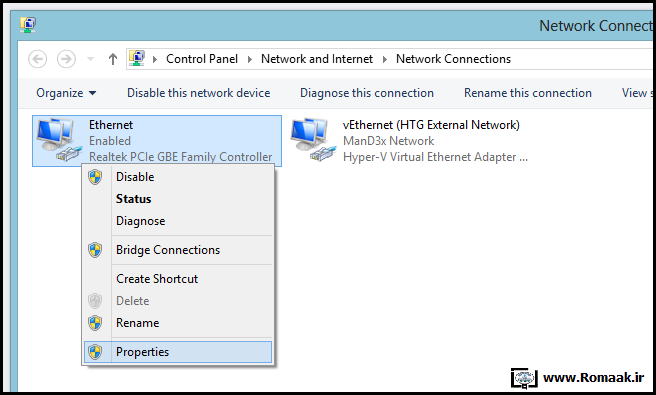Navigate to Network and Internet breadcrumb
This screenshot has height=395, width=656.
317,59
